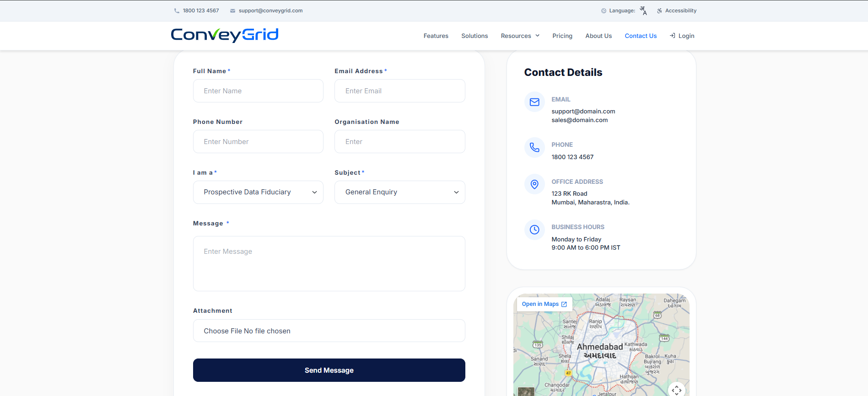
Task: Click the Send Message button
Action: [x=329, y=370]
